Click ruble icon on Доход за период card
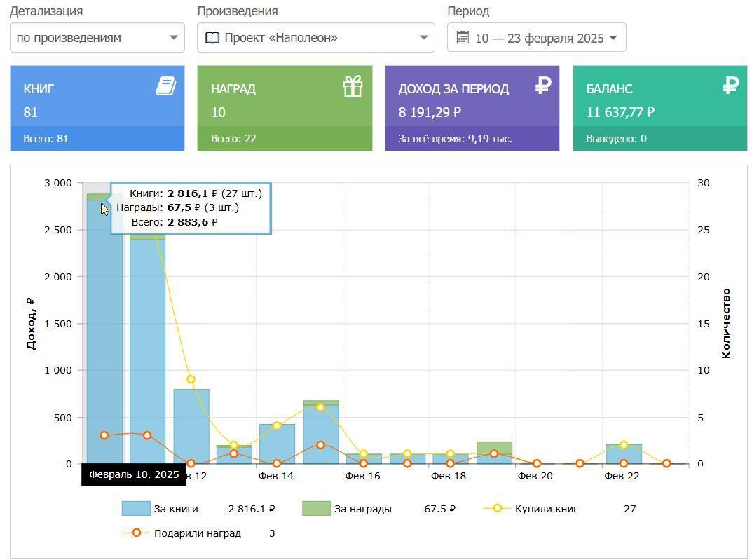The image size is (752, 560). (542, 86)
